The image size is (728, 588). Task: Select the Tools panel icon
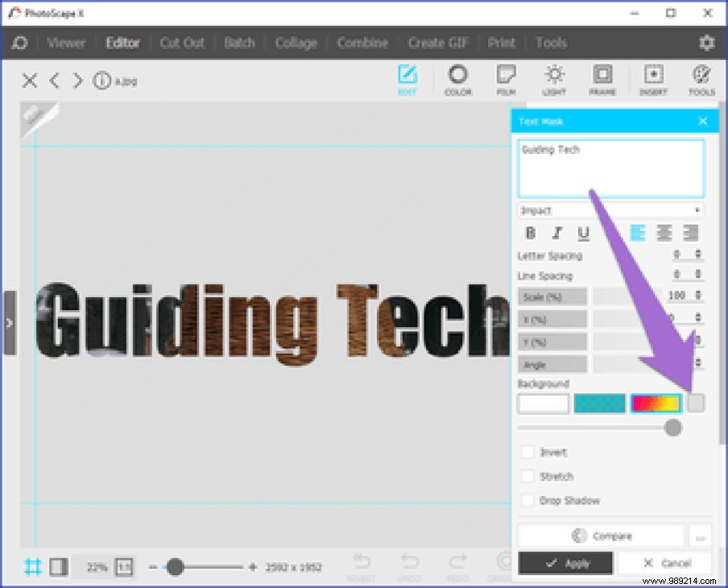tap(701, 80)
